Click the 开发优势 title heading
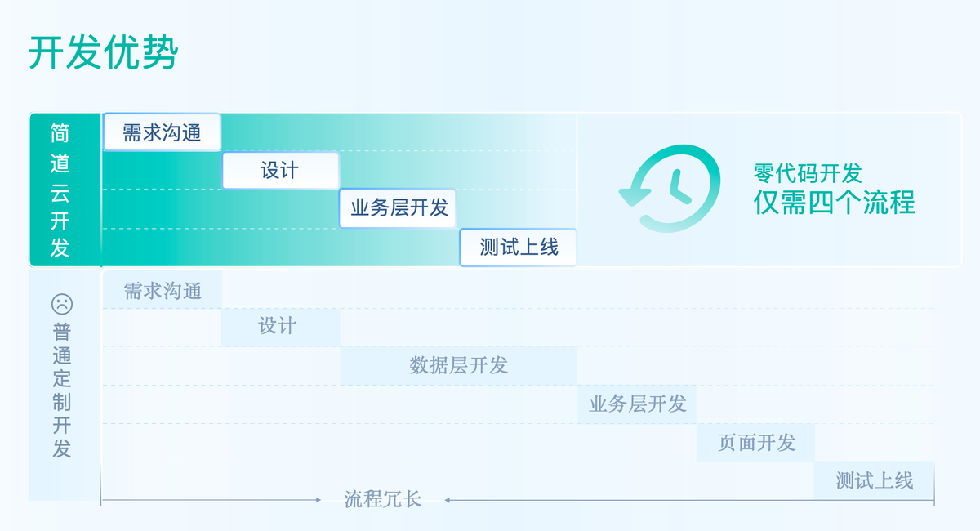The image size is (980, 531). pyautogui.click(x=104, y=54)
